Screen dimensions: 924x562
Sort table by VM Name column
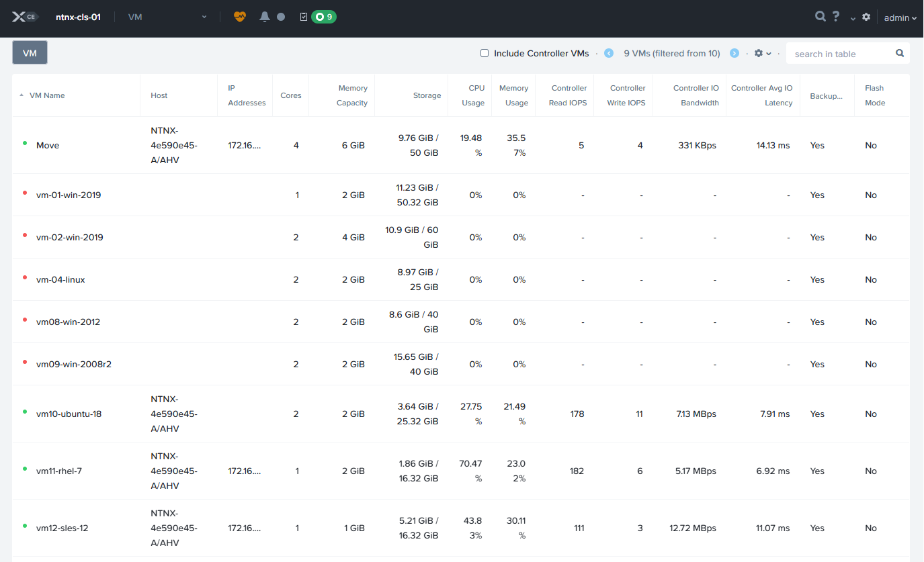(47, 95)
